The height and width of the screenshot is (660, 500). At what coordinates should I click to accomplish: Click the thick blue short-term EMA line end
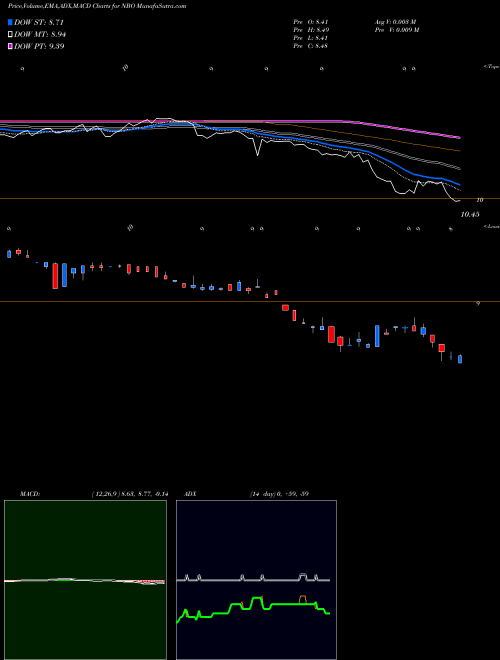[458, 184]
